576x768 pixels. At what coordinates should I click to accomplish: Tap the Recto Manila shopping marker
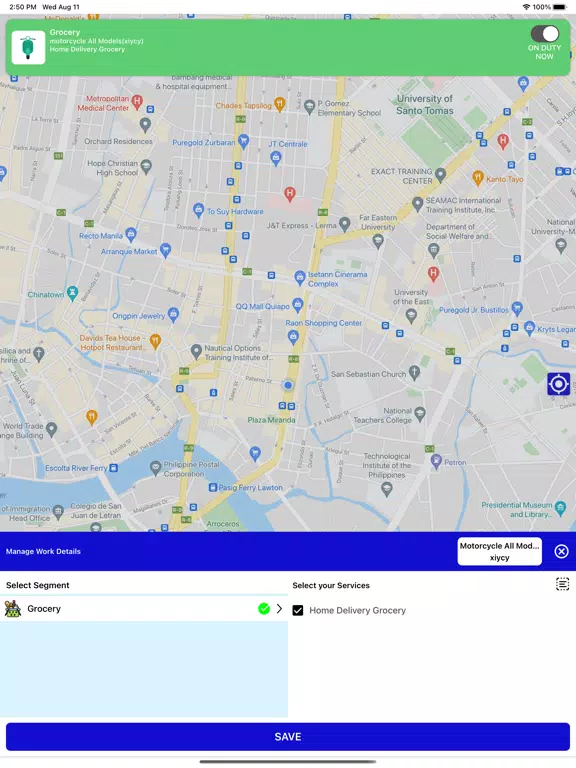pos(131,235)
